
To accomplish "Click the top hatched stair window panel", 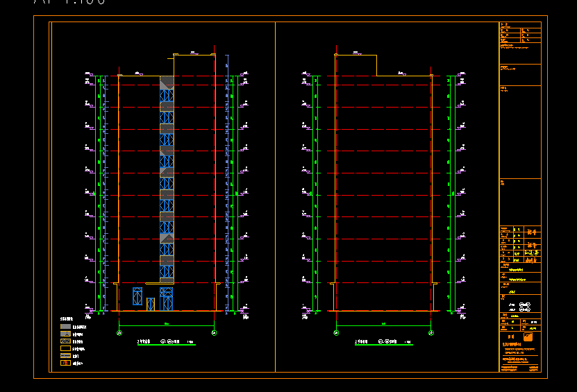I will pos(167,83).
